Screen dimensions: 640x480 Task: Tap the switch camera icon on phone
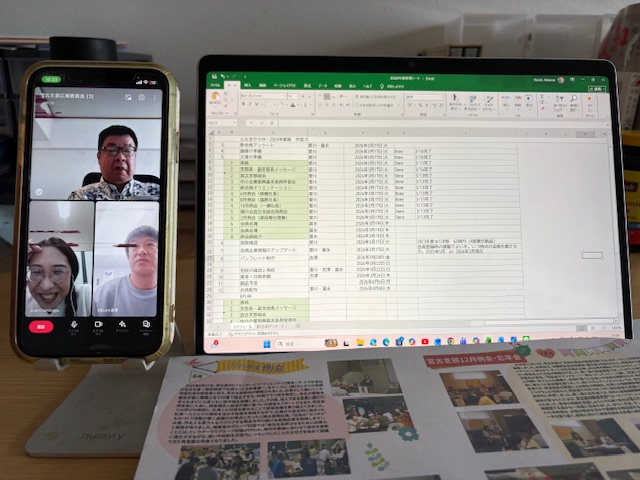click(141, 97)
